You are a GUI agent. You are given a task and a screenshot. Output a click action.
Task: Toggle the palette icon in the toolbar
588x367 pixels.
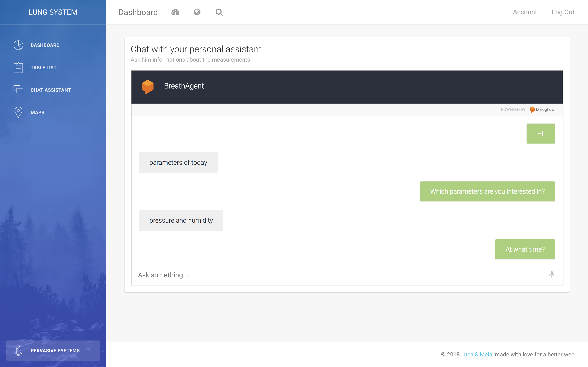175,12
